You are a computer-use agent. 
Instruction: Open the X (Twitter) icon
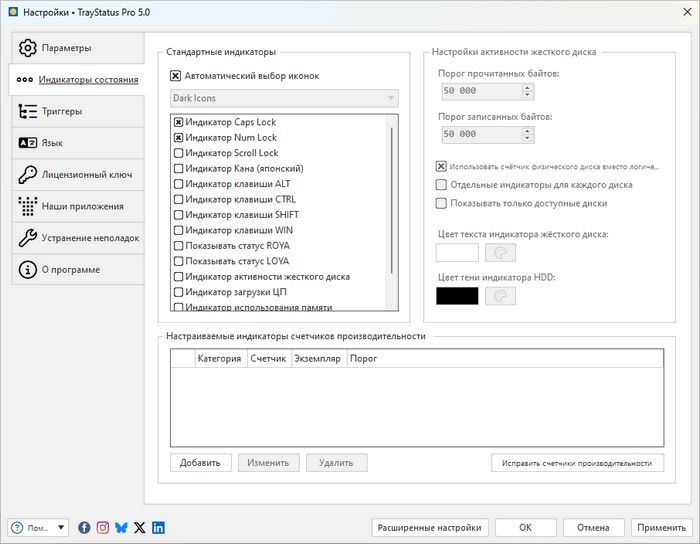[140, 527]
